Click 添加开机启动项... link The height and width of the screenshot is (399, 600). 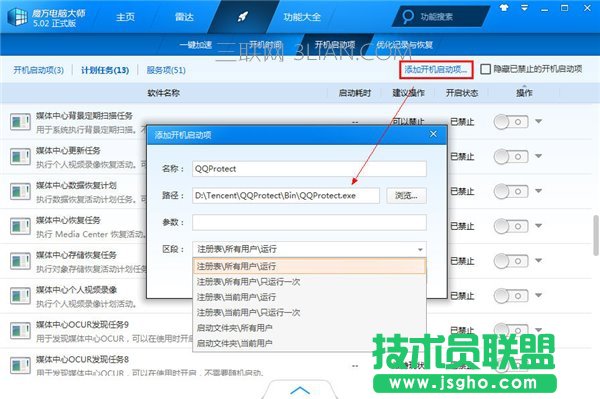pos(436,70)
